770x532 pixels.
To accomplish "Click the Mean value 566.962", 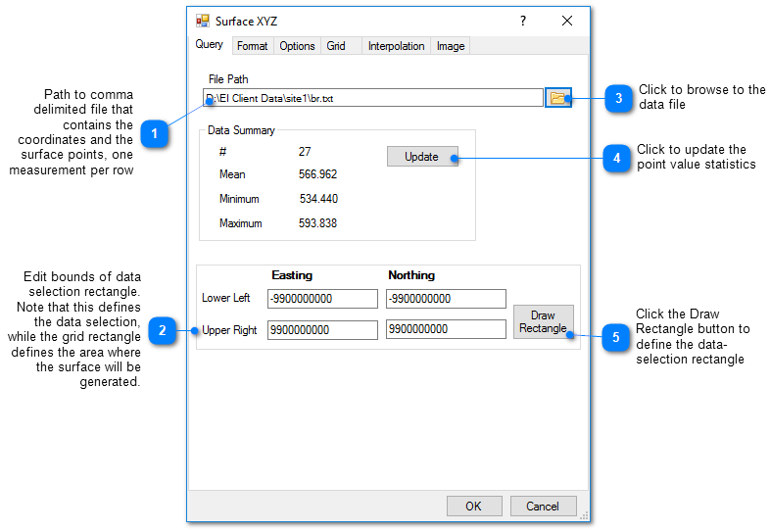I will [x=317, y=174].
